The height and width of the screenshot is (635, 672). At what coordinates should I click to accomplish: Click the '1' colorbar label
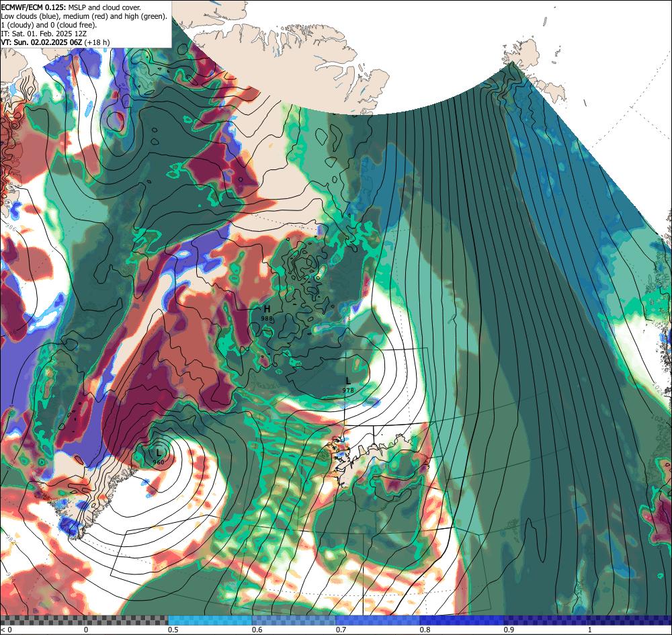[590, 630]
